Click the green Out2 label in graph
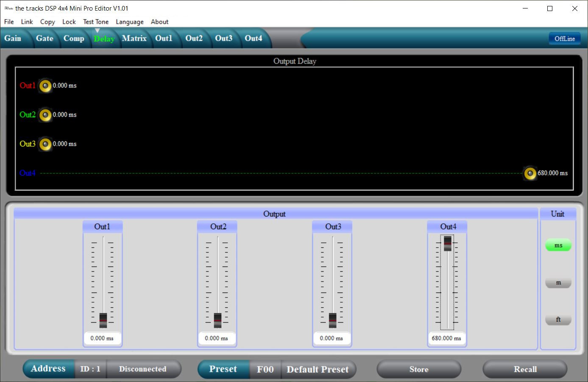The height and width of the screenshot is (382, 588). [28, 115]
